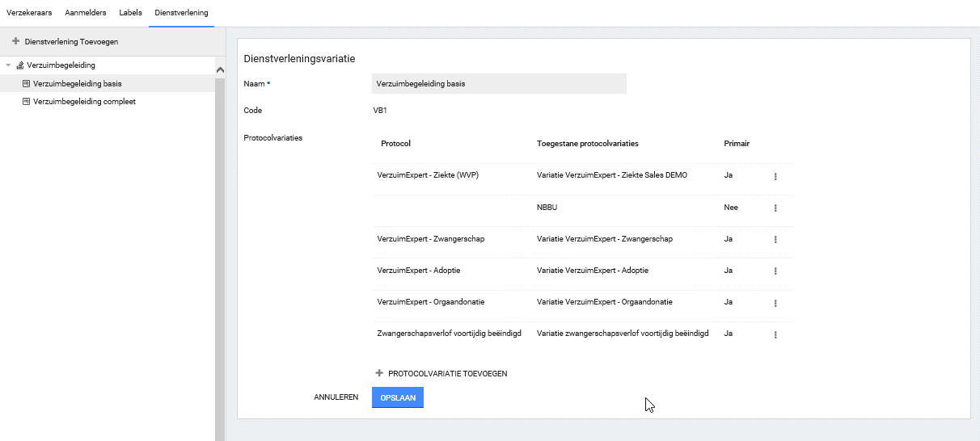Click the Opslaan button
The width and height of the screenshot is (980, 441).
point(397,397)
